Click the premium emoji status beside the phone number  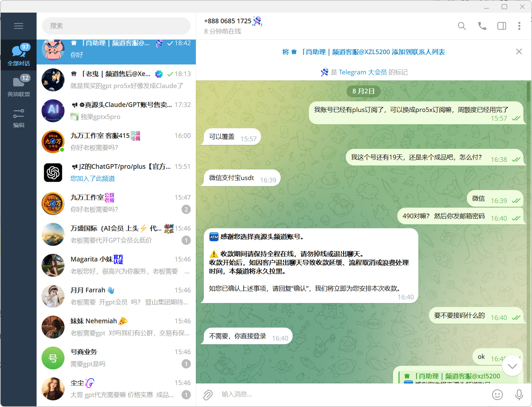point(257,21)
